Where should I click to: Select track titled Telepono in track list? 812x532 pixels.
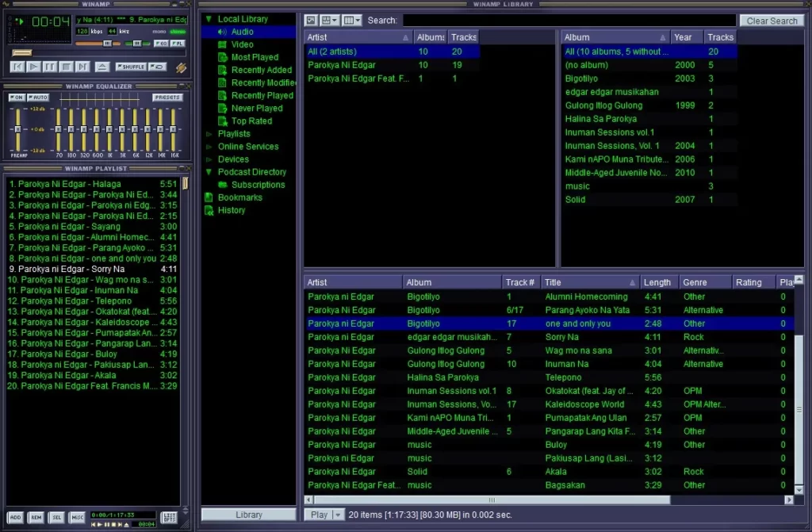pos(549,377)
